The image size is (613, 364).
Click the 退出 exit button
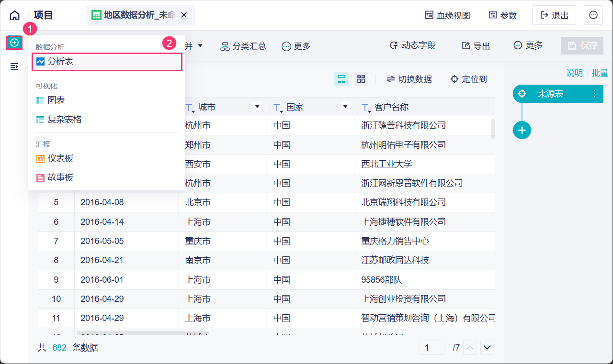(555, 15)
